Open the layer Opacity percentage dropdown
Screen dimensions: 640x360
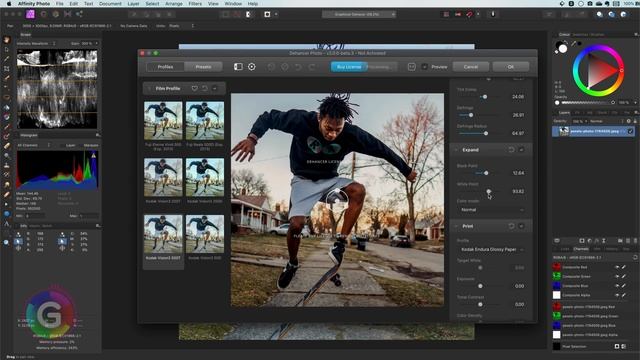click(580, 121)
